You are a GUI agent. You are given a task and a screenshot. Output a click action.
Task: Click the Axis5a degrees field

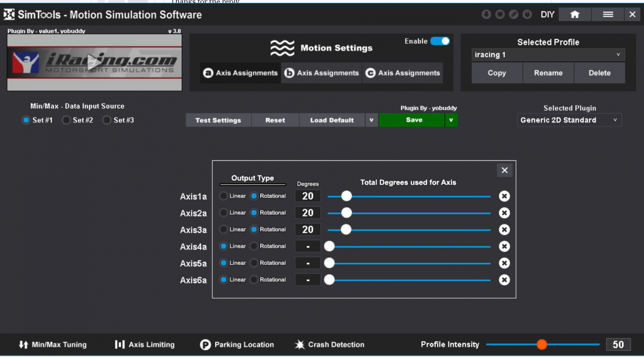coord(308,263)
